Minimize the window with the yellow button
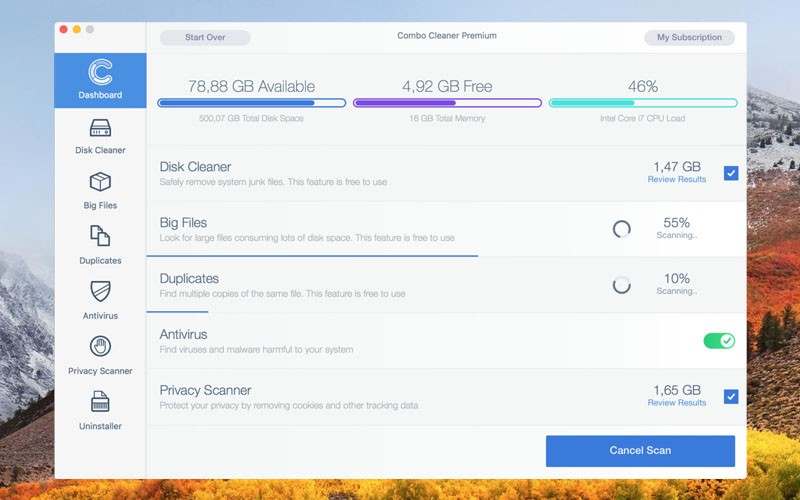Image resolution: width=800 pixels, height=500 pixels. 77,29
